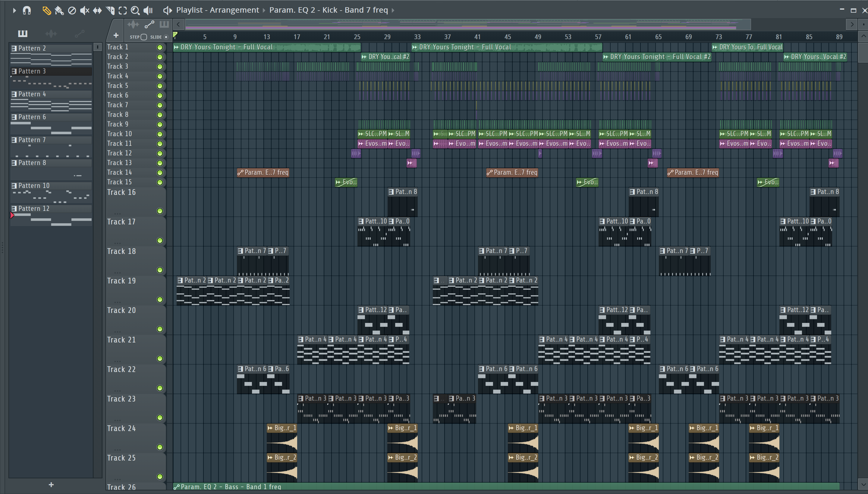Viewport: 868px width, 494px height.
Task: Expand arrow after Band 7 freq
Action: tap(393, 11)
